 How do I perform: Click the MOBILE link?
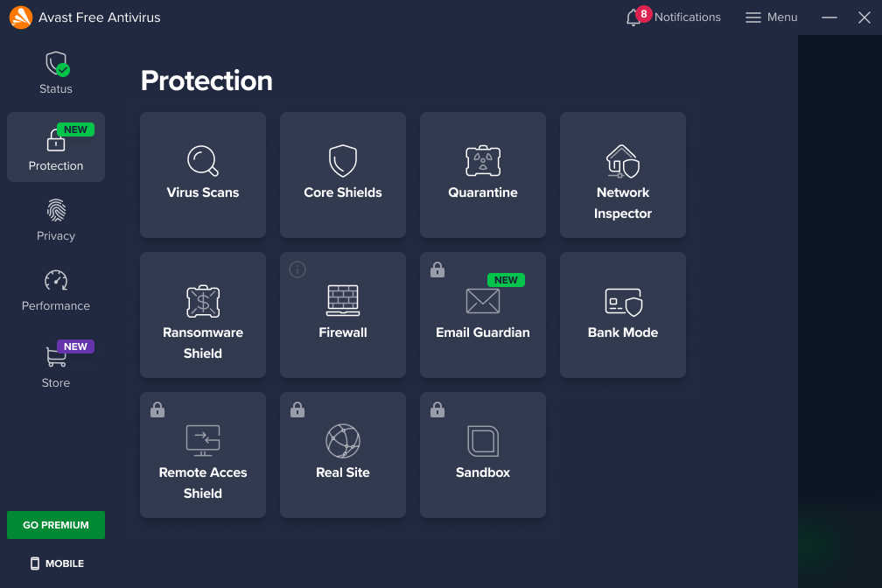[x=57, y=563]
